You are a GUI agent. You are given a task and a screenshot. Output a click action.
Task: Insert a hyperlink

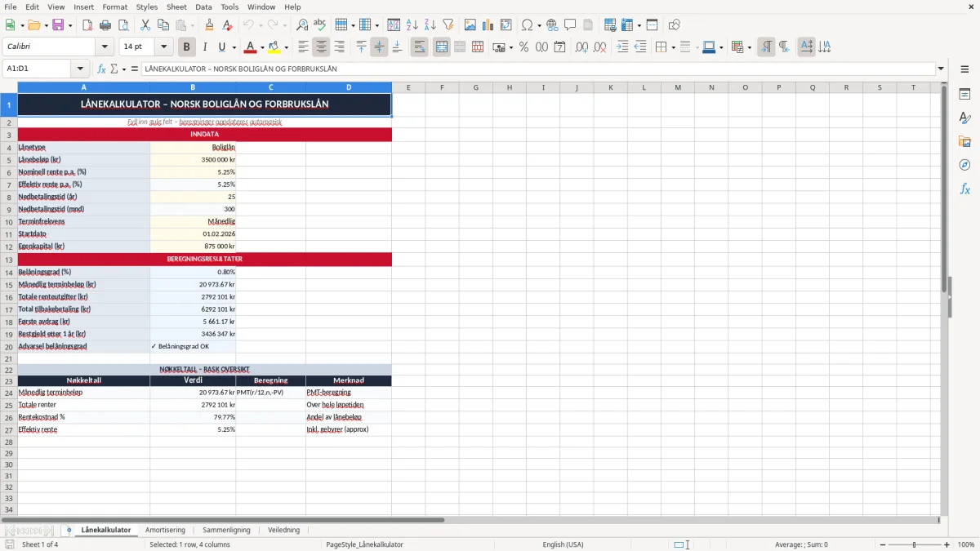pos(552,25)
